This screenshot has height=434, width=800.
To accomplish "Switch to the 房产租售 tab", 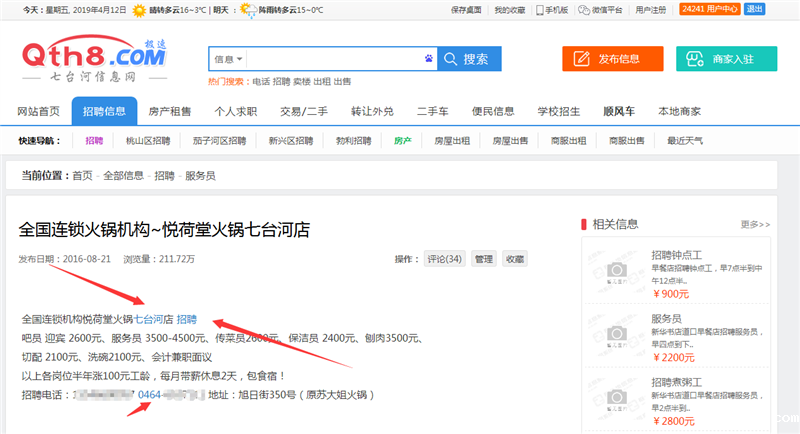I will point(170,111).
